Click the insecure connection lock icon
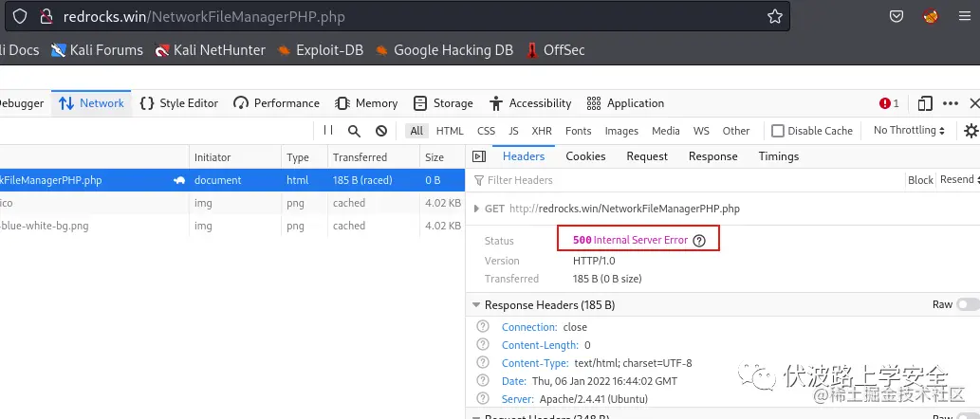The width and height of the screenshot is (980, 419). [46, 17]
